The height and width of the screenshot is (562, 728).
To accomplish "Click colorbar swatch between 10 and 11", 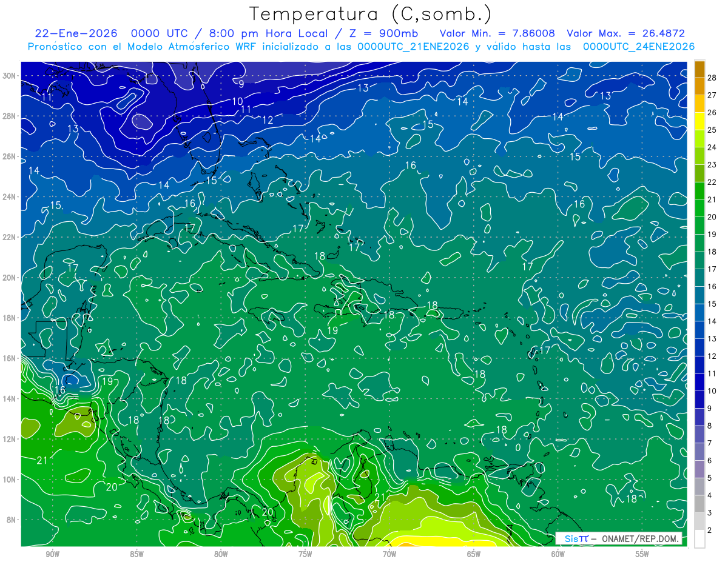I will click(699, 383).
